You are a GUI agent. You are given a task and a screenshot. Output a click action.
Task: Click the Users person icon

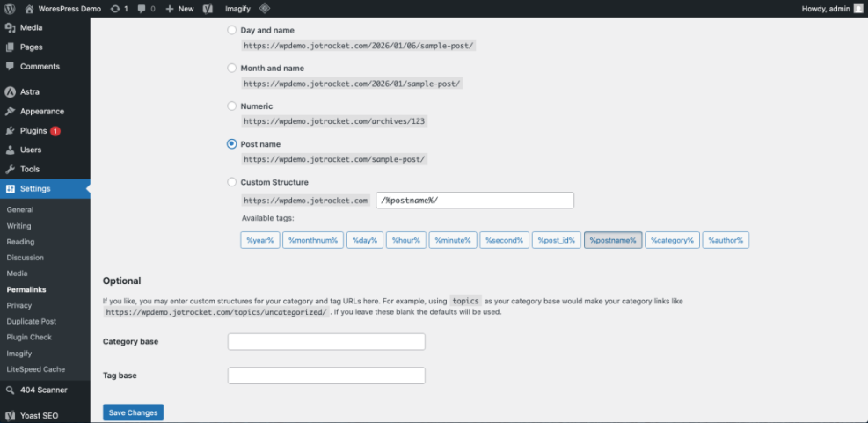pos(10,150)
